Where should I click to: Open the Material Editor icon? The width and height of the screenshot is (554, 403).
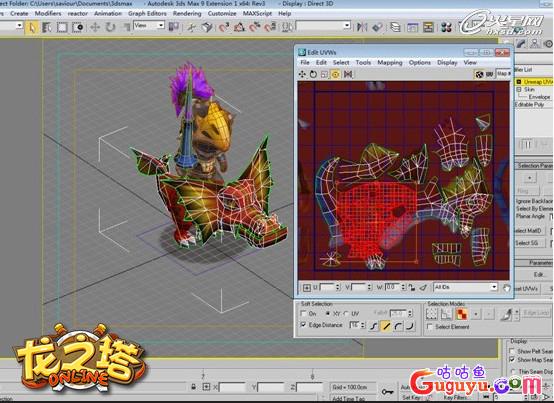(446, 27)
